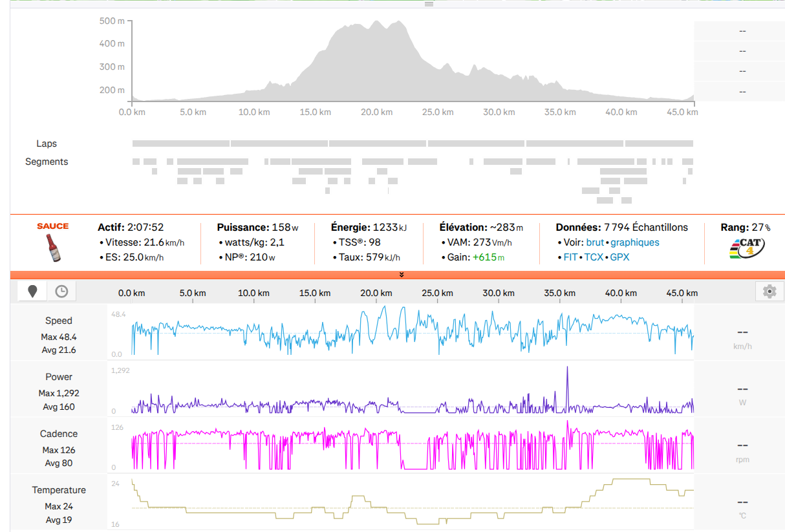This screenshot has height=532, width=785.
Task: Select the first segment bar in Segments row
Action: point(136,162)
